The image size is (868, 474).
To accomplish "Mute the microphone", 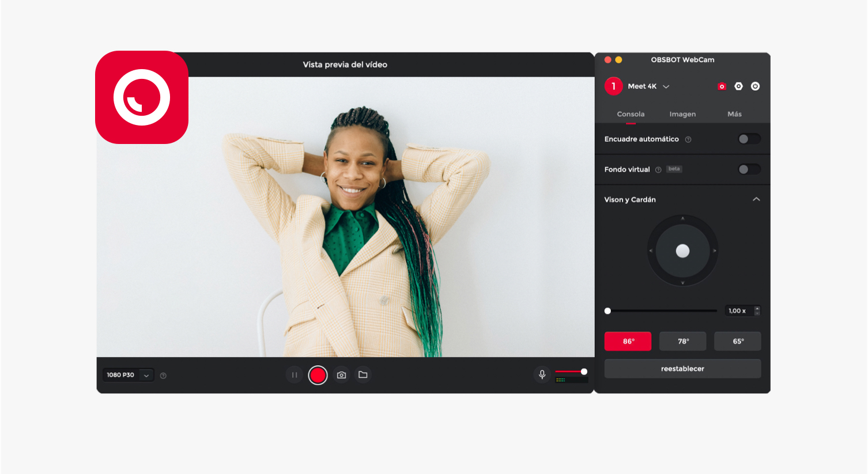I will click(542, 375).
